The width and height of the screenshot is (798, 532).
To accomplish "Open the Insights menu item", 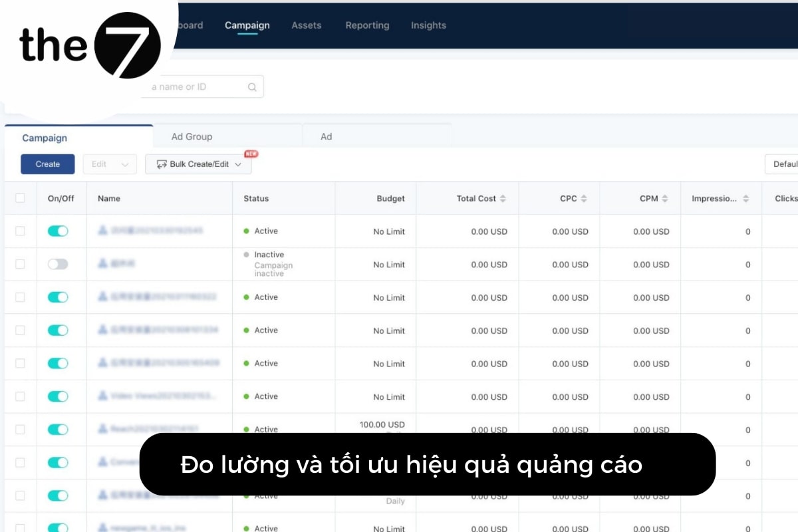I will tap(428, 25).
